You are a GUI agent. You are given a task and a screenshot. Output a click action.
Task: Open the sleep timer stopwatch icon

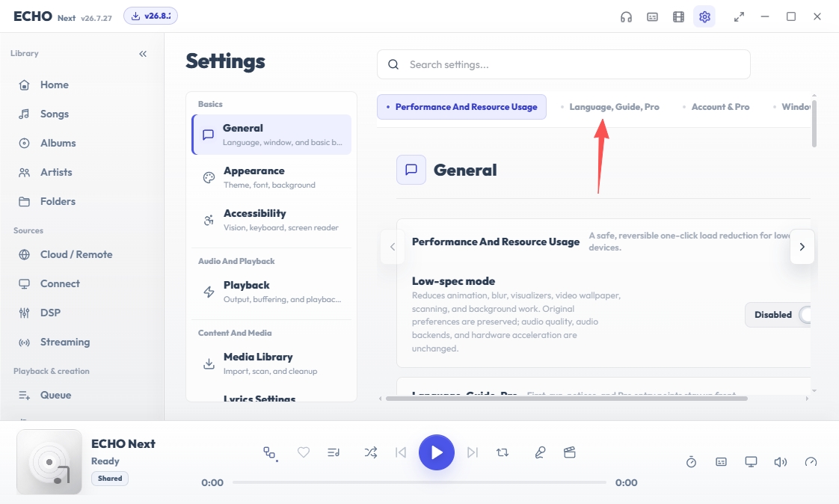[x=692, y=461]
